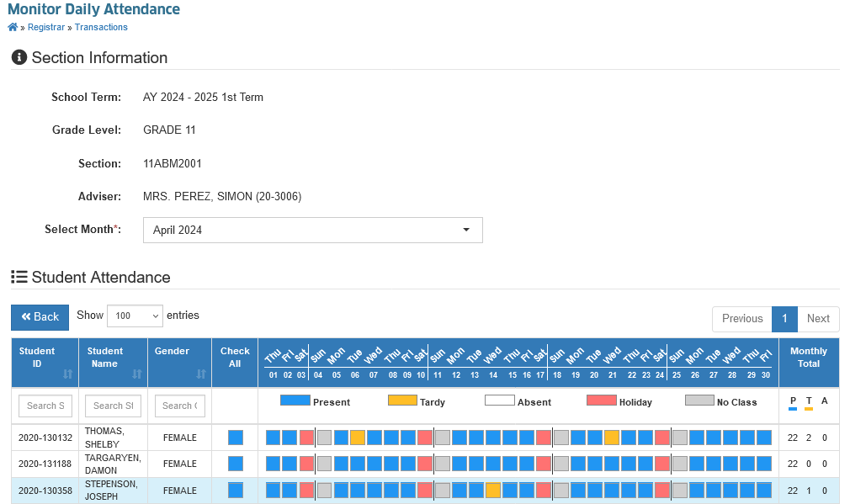Click the Student ID sort arrows icon
This screenshot has width=850, height=504.
(68, 374)
